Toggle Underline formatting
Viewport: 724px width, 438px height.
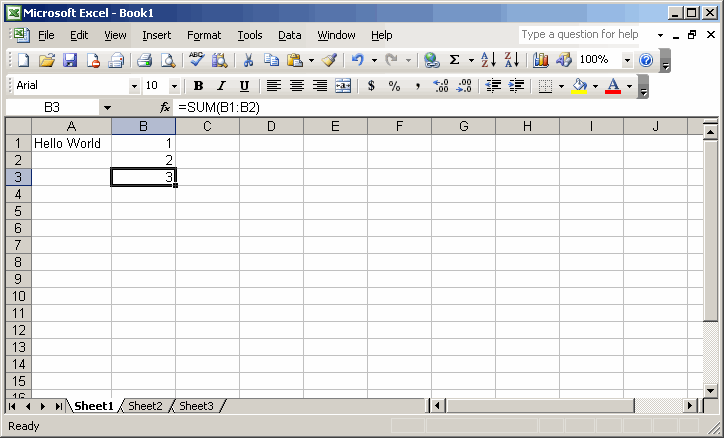coord(244,86)
